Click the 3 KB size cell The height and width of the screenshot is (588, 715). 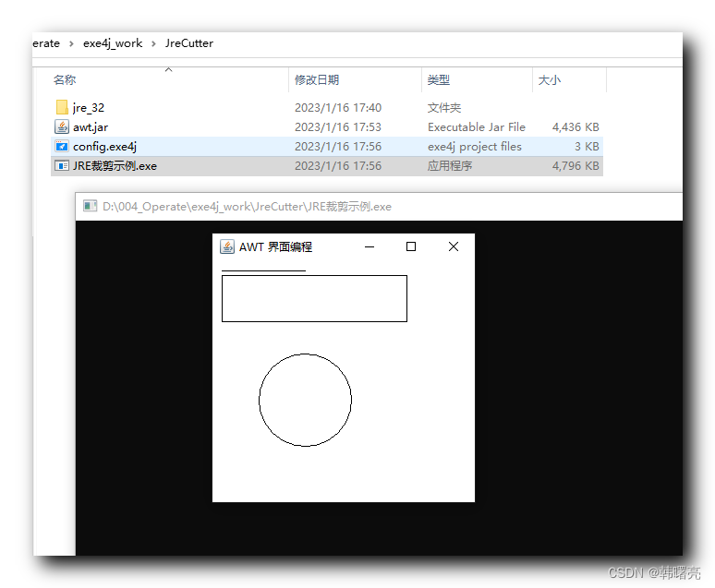tap(587, 147)
